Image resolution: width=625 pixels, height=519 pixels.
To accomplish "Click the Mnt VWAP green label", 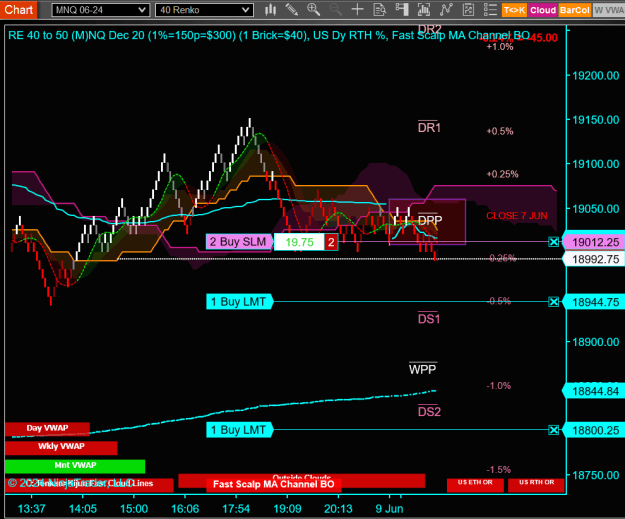I will pos(75,465).
